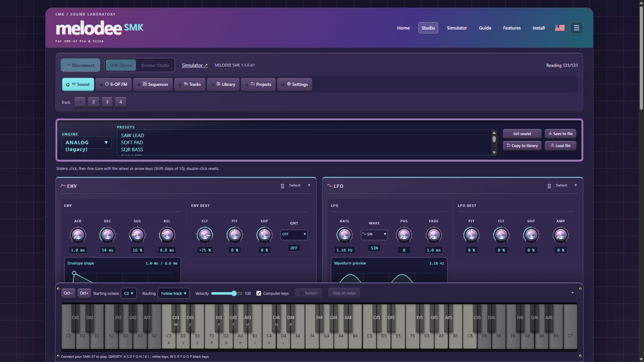
Task: Click the ENV DEST SHP knob
Action: pyautogui.click(x=264, y=235)
